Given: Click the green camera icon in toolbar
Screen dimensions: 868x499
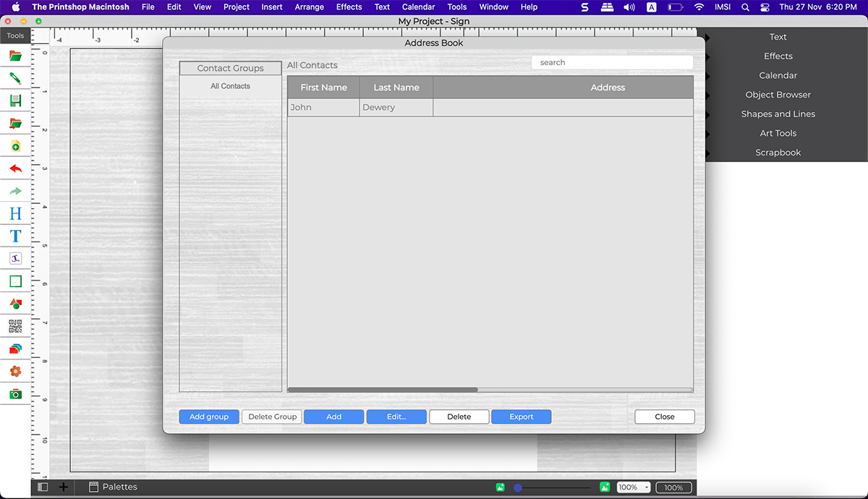Looking at the screenshot, I should 15,394.
